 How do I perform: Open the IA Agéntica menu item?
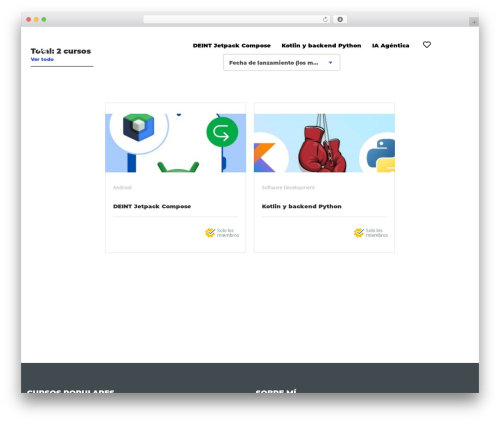click(391, 46)
